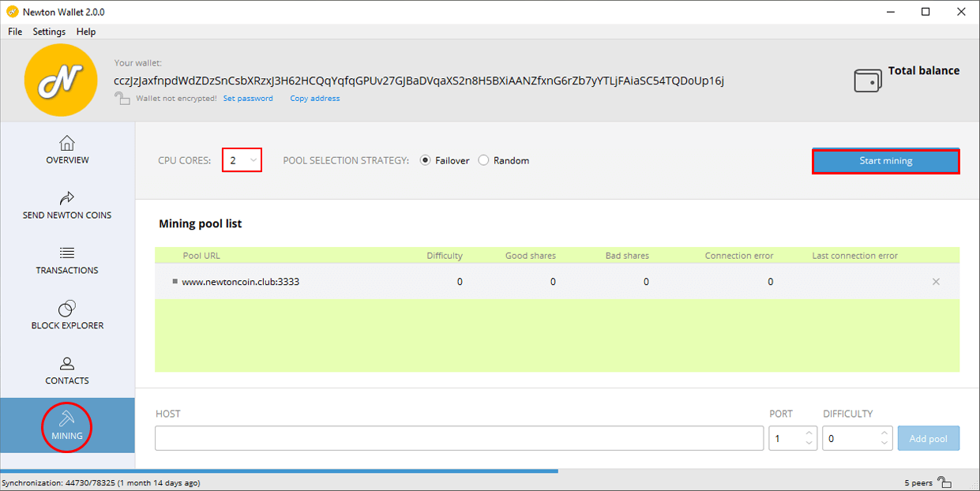Click the Set password link
The image size is (980, 491).
coord(248,99)
